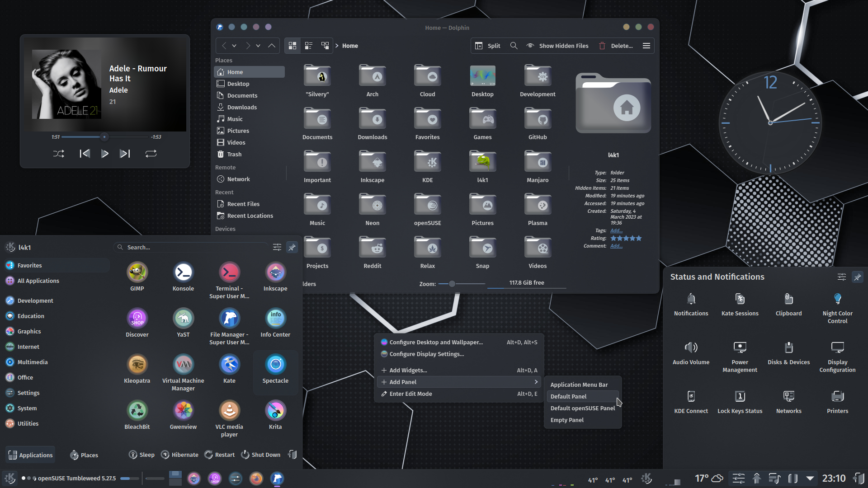Launch Kleopatra
The height and width of the screenshot is (488, 868).
pos(137,369)
